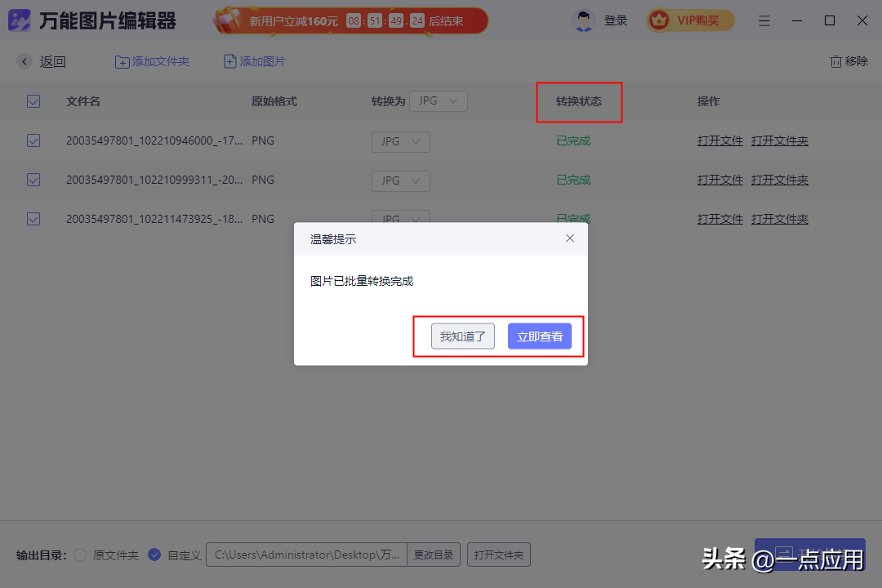Click the 返回 back arrow icon

pyautogui.click(x=24, y=61)
